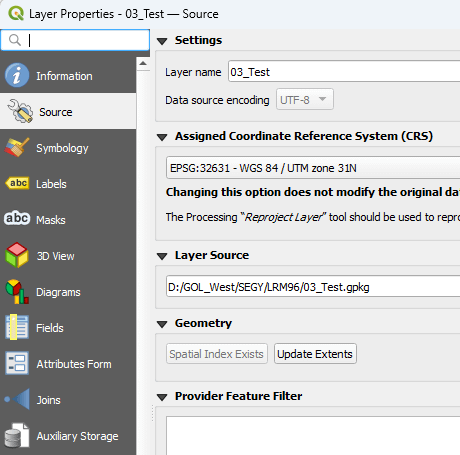Select the Attributes Form icon
The height and width of the screenshot is (455, 460).
tap(17, 363)
